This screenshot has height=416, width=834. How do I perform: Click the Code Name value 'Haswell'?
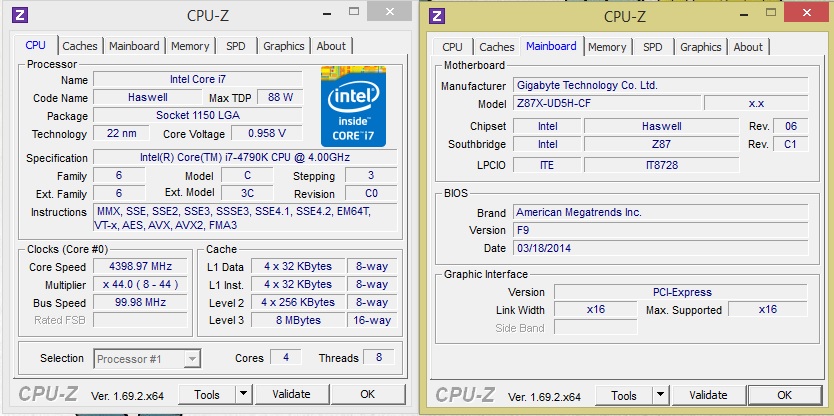(148, 97)
